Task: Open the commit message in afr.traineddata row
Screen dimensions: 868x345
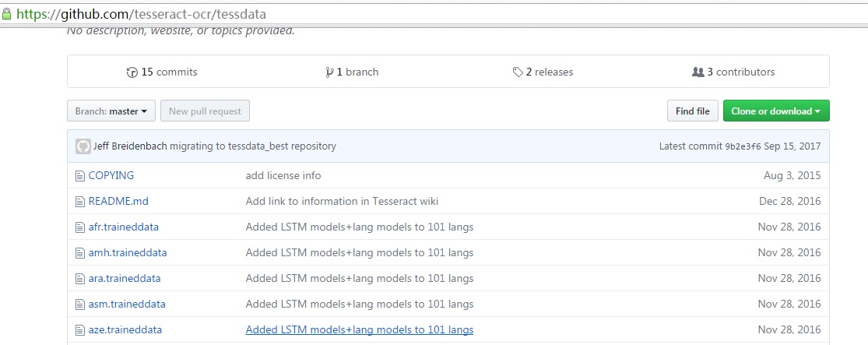Action: click(360, 227)
